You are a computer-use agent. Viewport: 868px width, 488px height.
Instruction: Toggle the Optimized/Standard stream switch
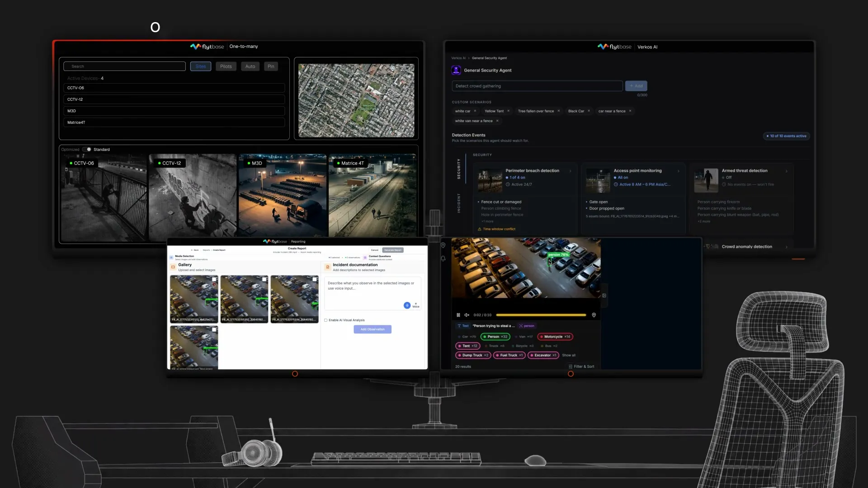coord(87,150)
